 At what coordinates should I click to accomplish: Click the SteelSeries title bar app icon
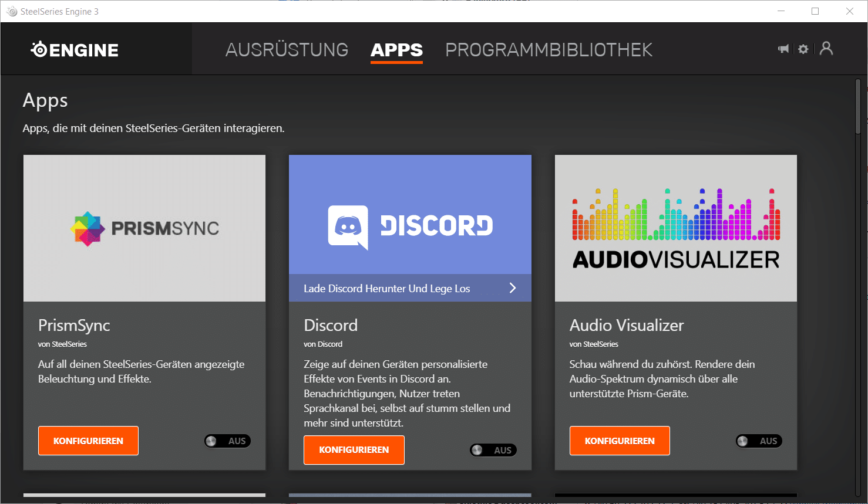pyautogui.click(x=12, y=11)
